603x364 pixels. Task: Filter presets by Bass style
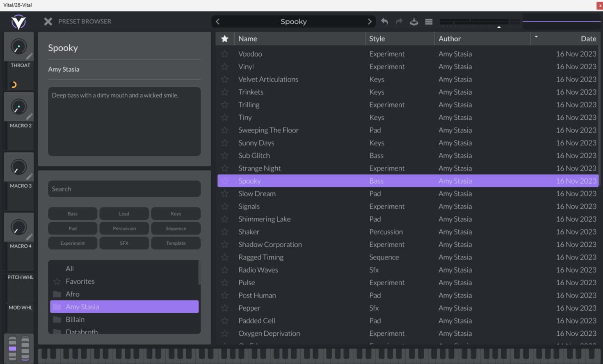point(73,214)
